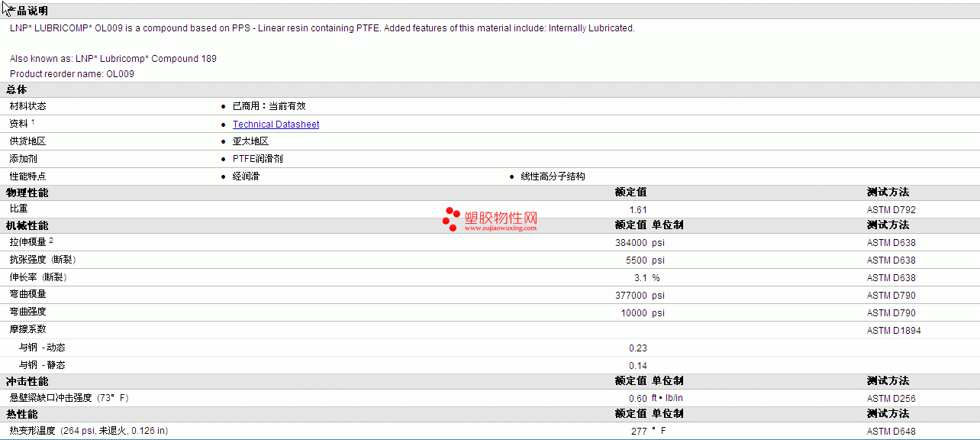This screenshot has width=980, height=440.
Task: Click the 与钢 - 静态 sub-row label
Action: point(42,365)
